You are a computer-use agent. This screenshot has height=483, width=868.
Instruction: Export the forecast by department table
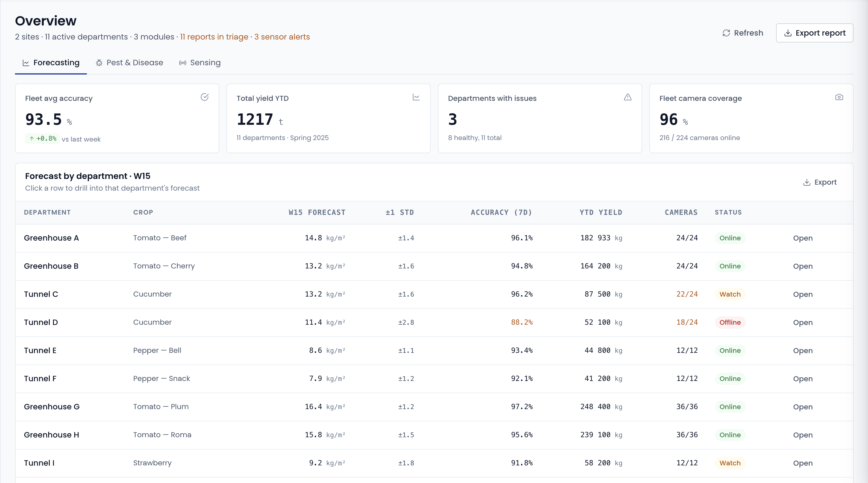[x=820, y=183]
